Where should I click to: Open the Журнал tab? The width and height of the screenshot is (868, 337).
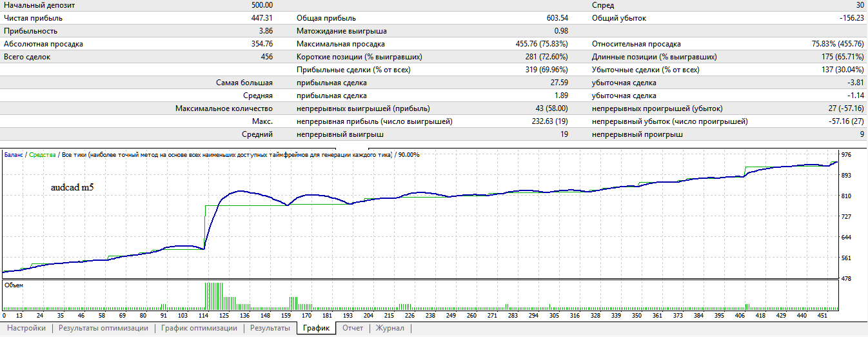click(x=390, y=329)
